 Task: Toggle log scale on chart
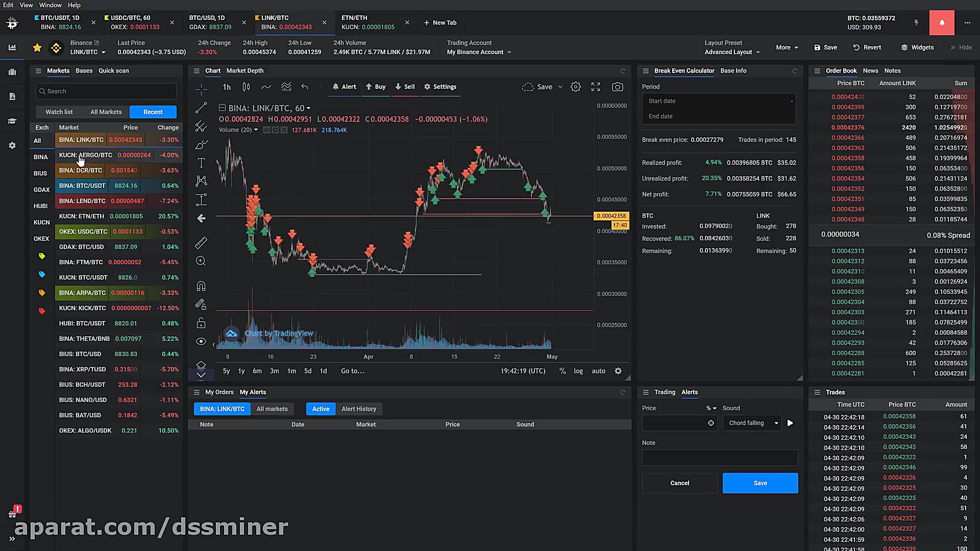(x=578, y=371)
